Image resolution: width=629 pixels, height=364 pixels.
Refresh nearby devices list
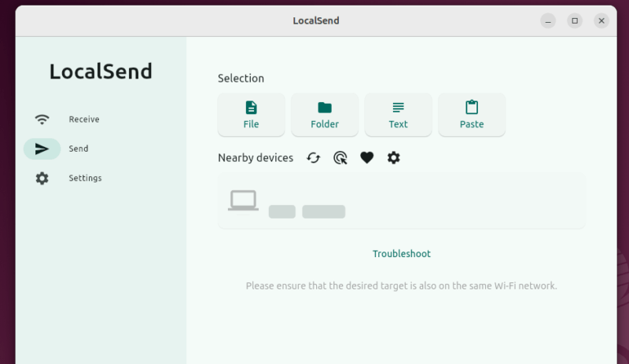click(313, 158)
